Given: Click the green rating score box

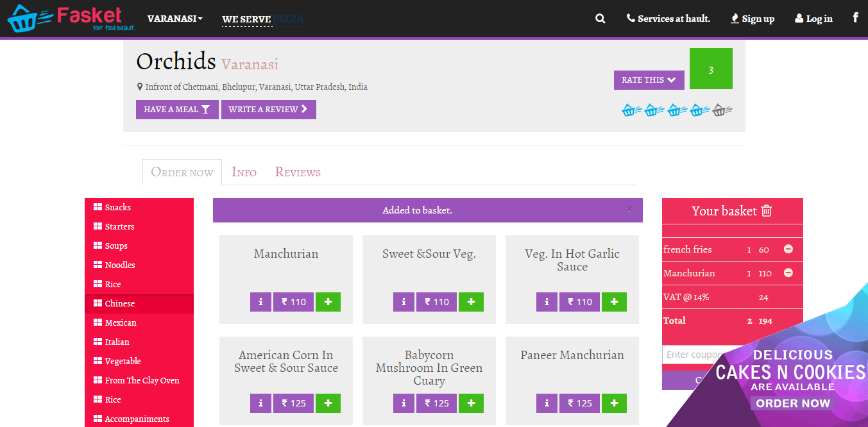Looking at the screenshot, I should pos(711,69).
